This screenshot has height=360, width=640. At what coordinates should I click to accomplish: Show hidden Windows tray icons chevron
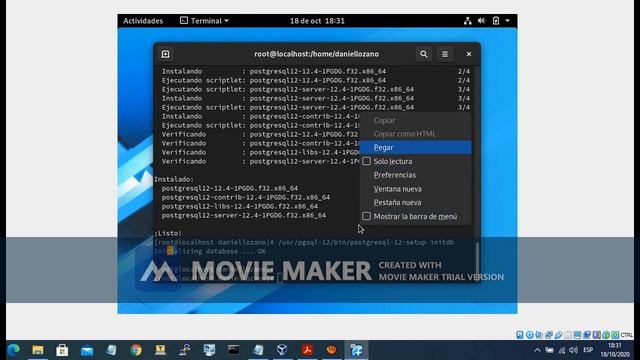point(537,350)
